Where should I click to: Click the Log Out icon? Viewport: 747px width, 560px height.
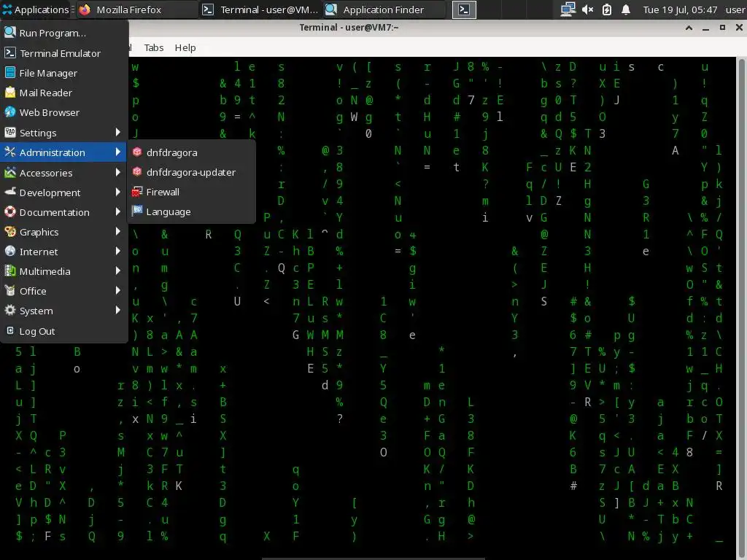tap(10, 330)
